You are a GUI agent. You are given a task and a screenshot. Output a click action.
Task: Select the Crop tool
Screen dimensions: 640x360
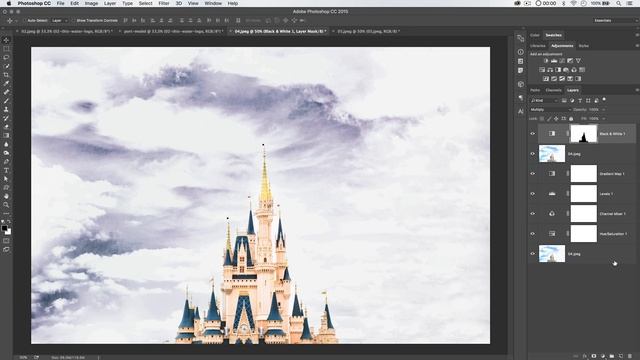pos(6,75)
